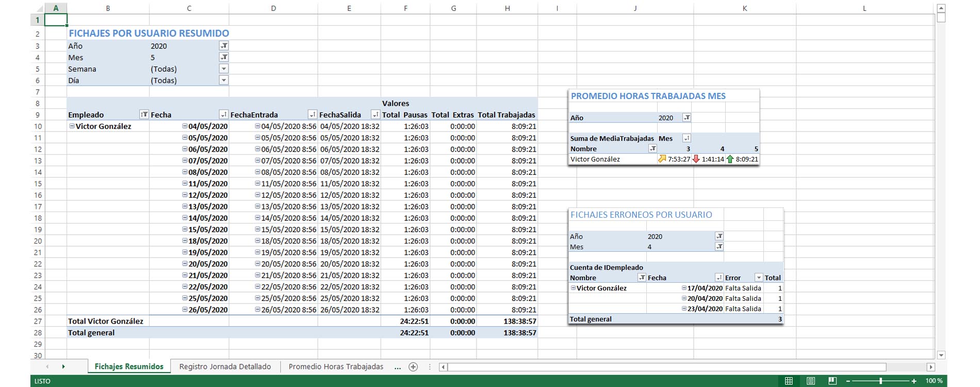Screen dimensions: 980x387
Task: Switch to Promedio Horas Trabajadas sheet tab
Action: pyautogui.click(x=336, y=367)
